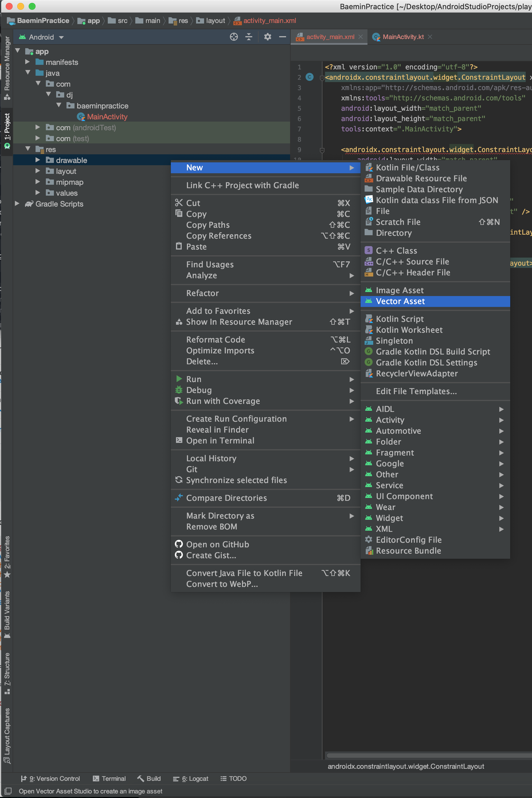This screenshot has height=798, width=532.
Task: Click Show In Resource Manager
Action: point(266,322)
